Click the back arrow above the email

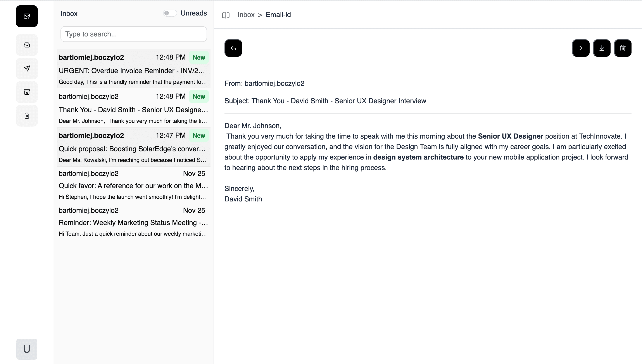click(233, 48)
